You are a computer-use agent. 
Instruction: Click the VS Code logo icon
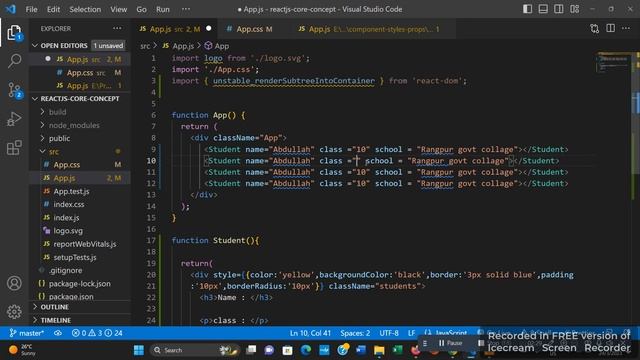pos(10,9)
